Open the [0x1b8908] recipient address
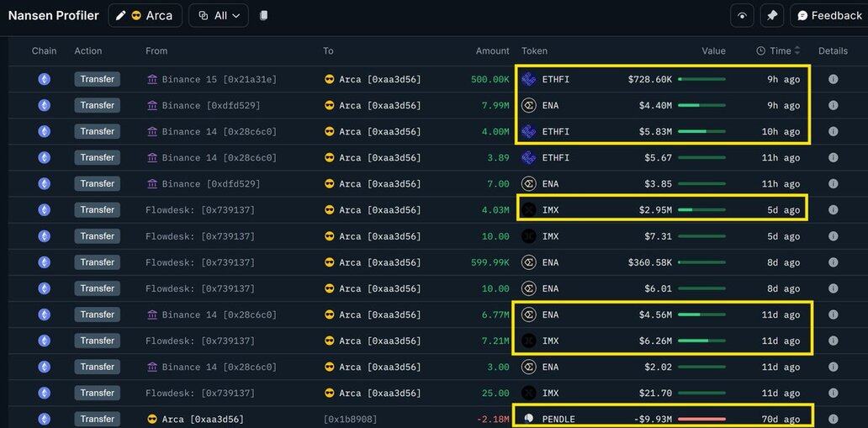The image size is (868, 428). (350, 419)
